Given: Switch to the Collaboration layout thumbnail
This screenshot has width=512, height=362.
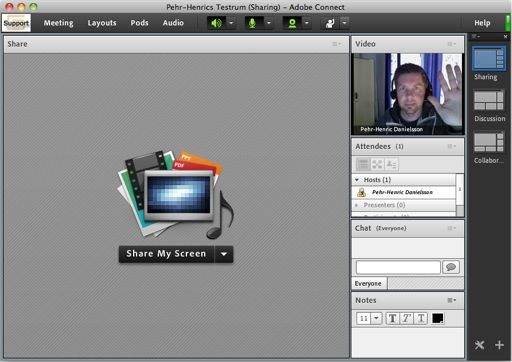Looking at the screenshot, I should tap(489, 142).
